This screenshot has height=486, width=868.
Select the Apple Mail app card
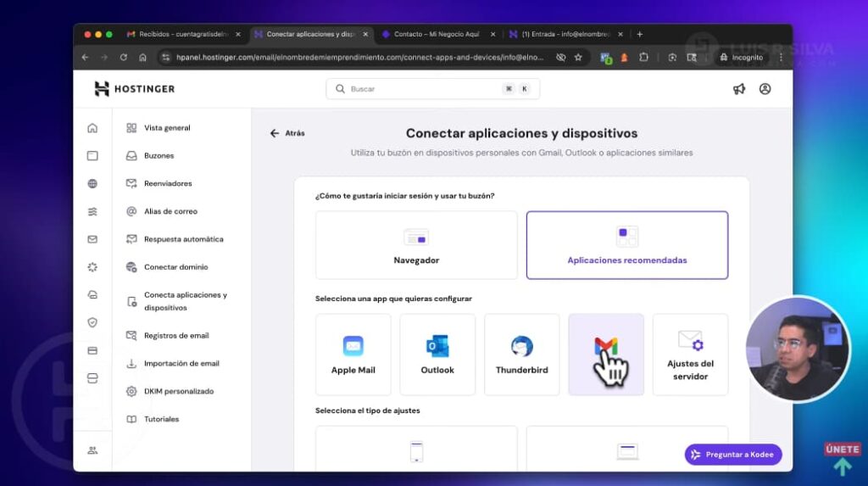(353, 355)
